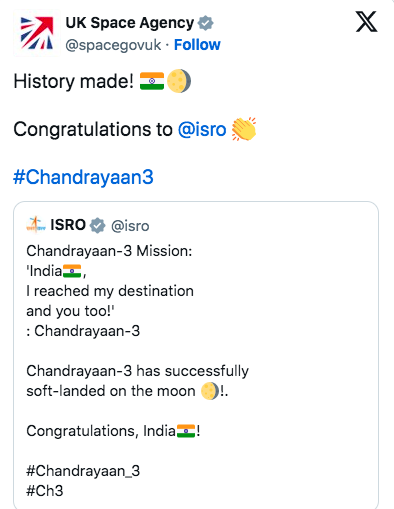394x509 pixels.
Task: Open the @isro mention link
Action: (202, 129)
